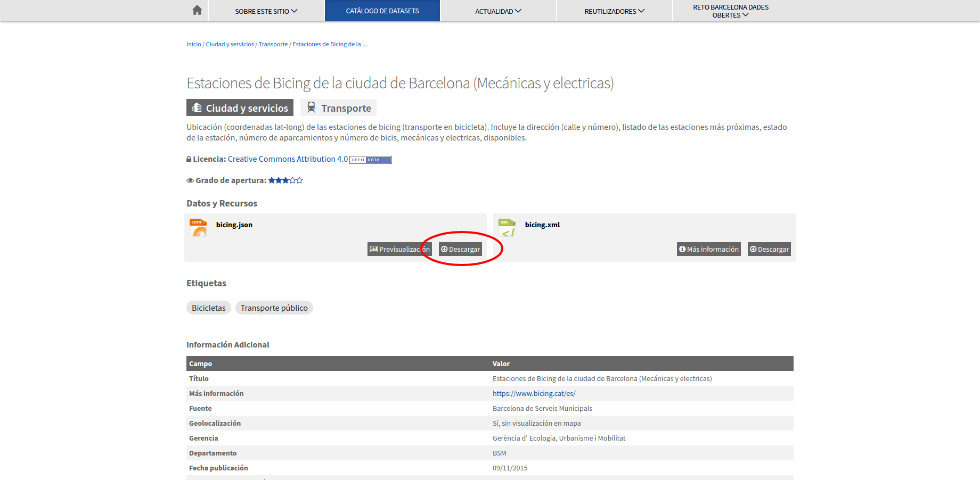Click the info icon on Más información
980x480 pixels.
(682, 249)
